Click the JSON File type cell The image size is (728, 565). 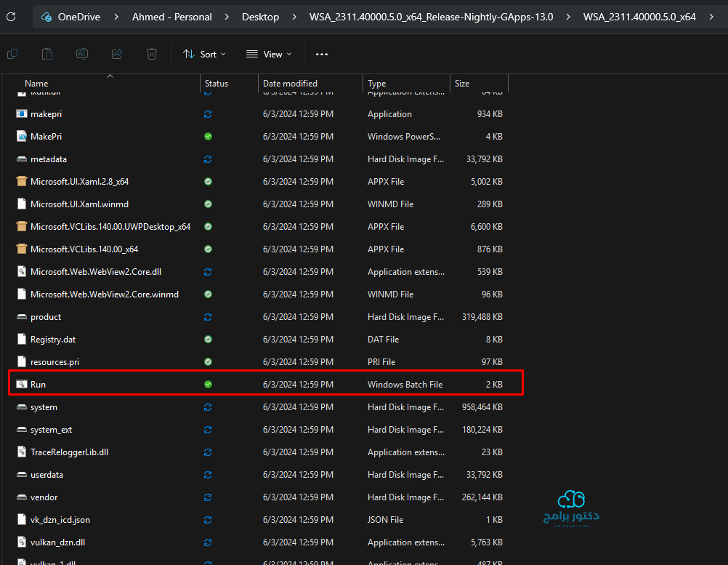click(x=385, y=519)
